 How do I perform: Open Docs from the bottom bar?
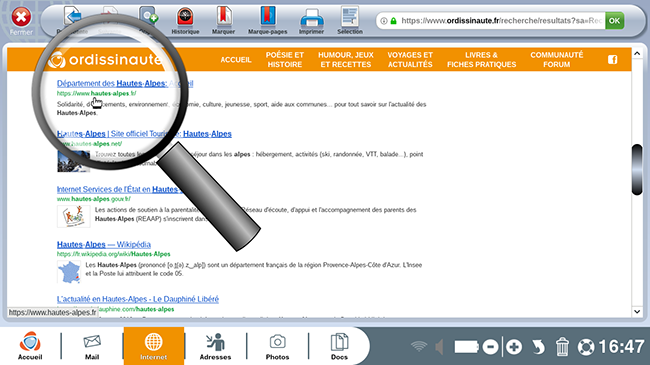pos(339,346)
